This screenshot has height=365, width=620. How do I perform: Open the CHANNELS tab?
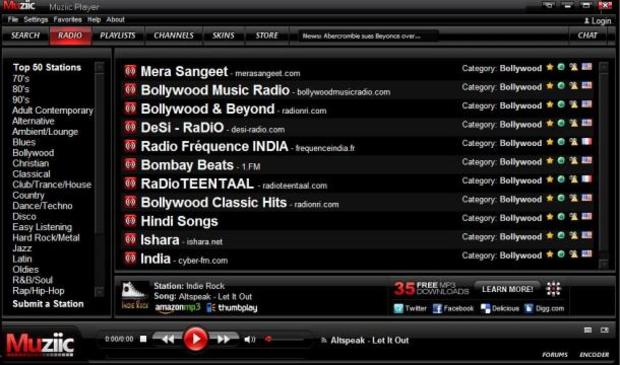click(174, 36)
